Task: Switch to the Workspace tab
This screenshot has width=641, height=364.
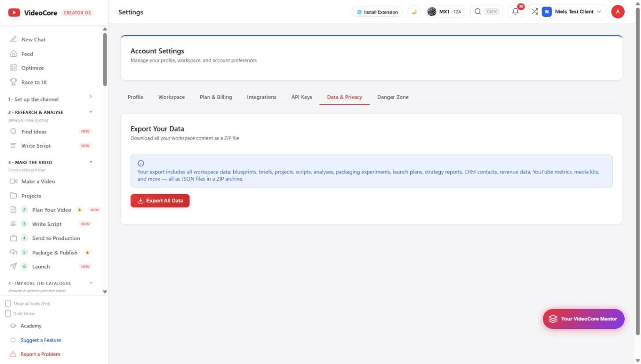Action: (x=171, y=97)
